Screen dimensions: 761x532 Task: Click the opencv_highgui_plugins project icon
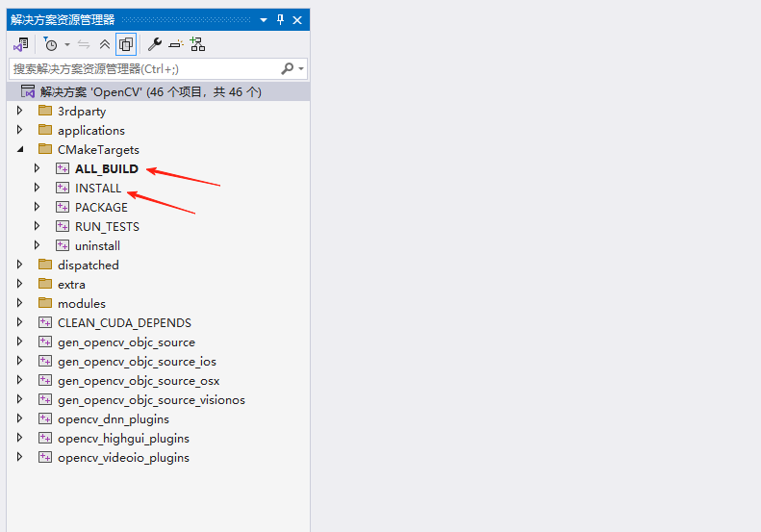coord(45,438)
